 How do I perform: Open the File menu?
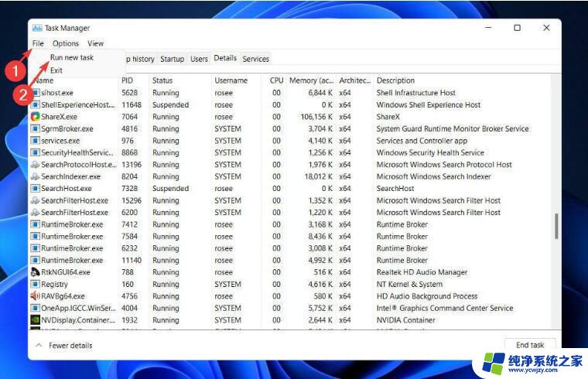(x=38, y=43)
